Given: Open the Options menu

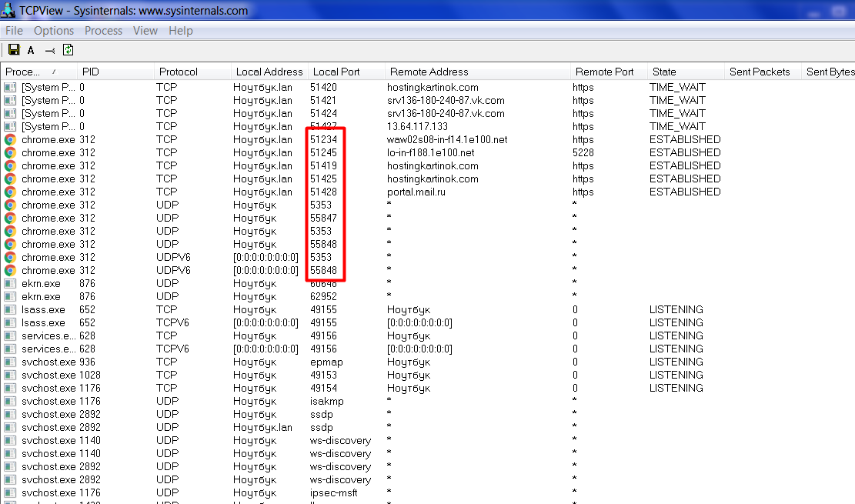Looking at the screenshot, I should (53, 31).
